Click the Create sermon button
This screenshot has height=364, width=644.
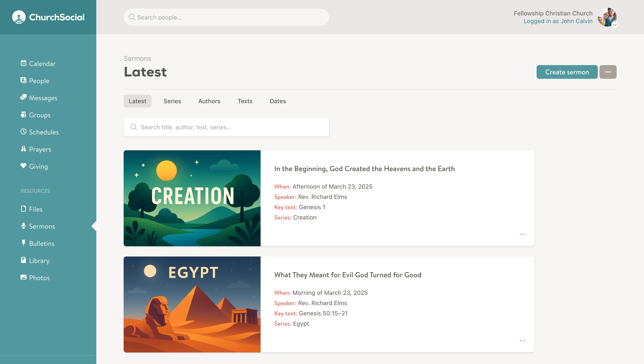[567, 72]
